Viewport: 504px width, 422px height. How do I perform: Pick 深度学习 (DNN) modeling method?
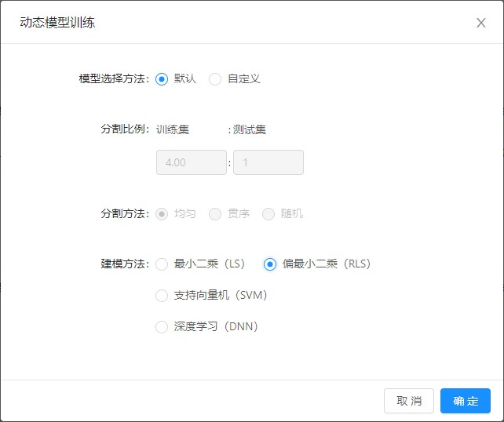pyautogui.click(x=163, y=327)
